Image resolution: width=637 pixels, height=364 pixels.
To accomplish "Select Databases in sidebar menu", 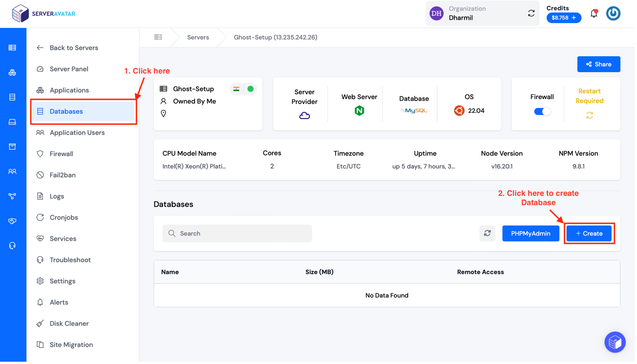I will coord(83,112).
